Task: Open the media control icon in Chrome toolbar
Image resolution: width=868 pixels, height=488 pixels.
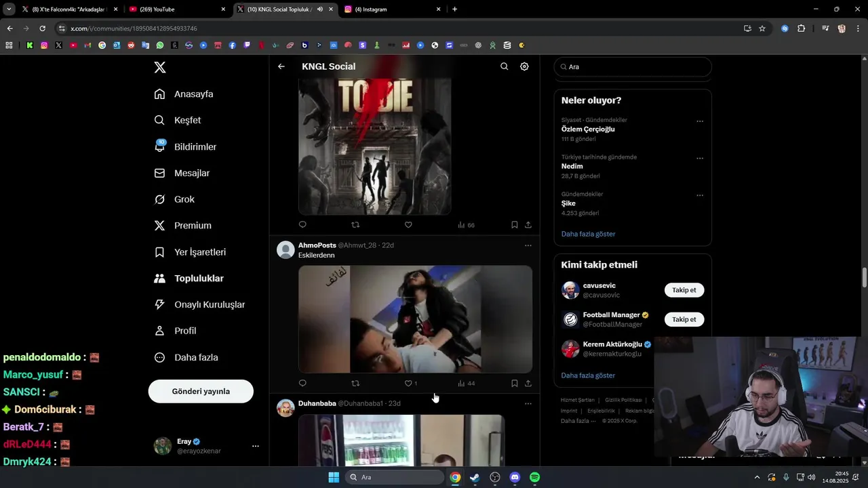Action: click(x=825, y=28)
